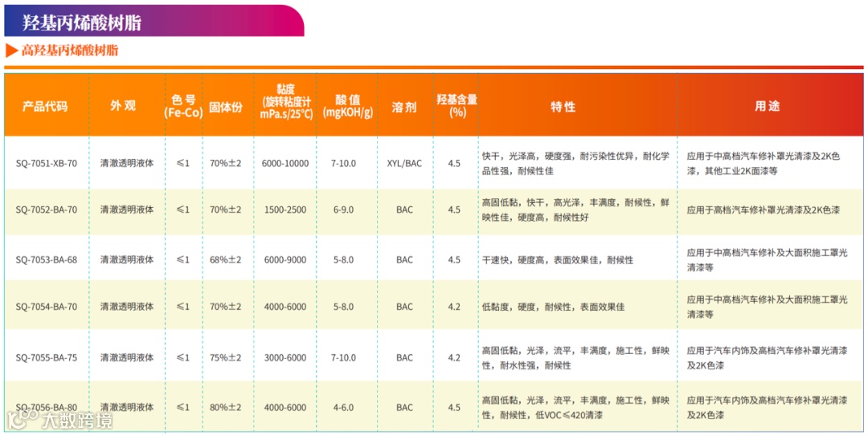Click the 用途 cell in the SQ-7055-BA-75 row

[768, 358]
